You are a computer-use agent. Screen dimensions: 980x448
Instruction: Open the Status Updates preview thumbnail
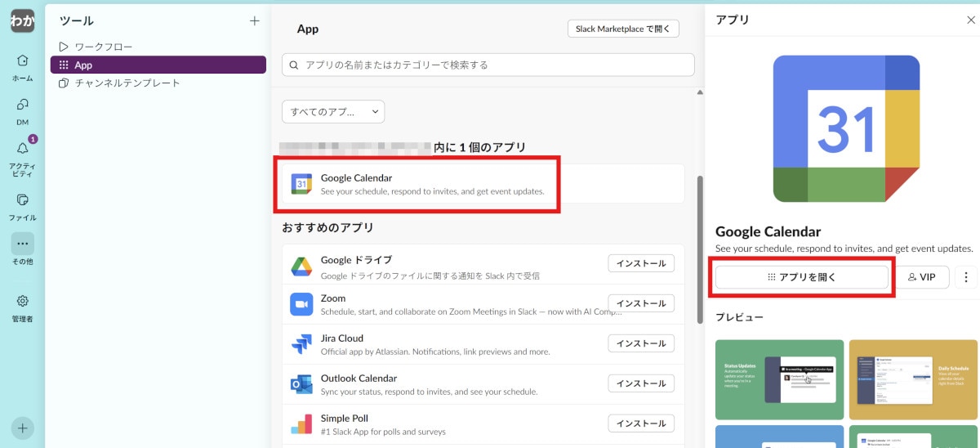[x=779, y=379]
